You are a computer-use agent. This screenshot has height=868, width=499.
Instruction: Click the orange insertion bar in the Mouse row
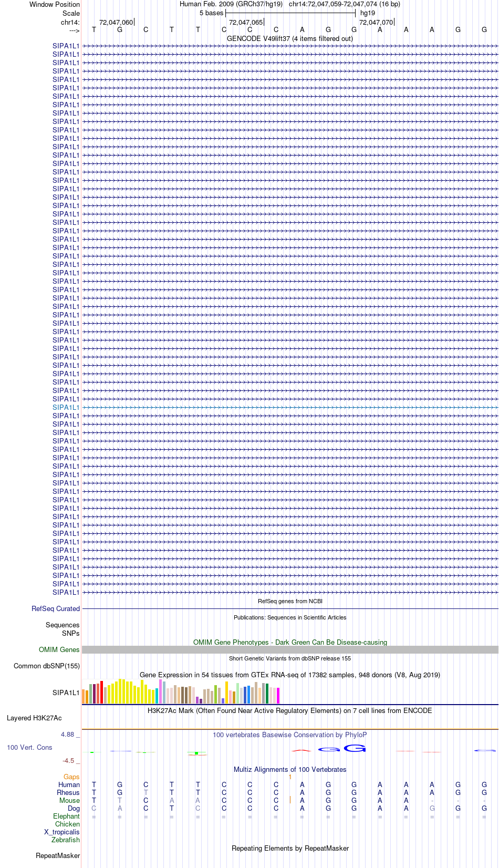[x=290, y=800]
